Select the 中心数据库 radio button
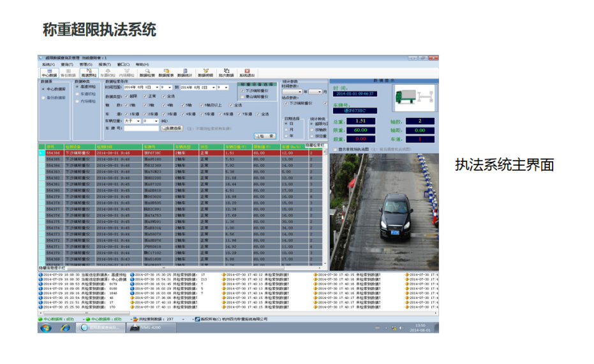The width and height of the screenshot is (594, 364). [x=45, y=89]
